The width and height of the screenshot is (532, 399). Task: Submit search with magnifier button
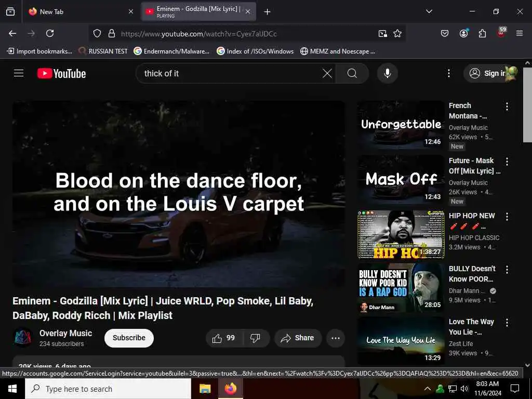(352, 73)
